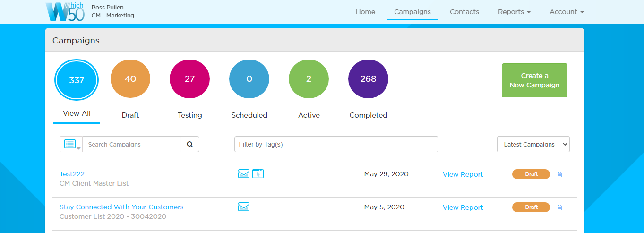The width and height of the screenshot is (644, 233).
Task: Filter by Testing campaigns circle
Action: click(189, 79)
